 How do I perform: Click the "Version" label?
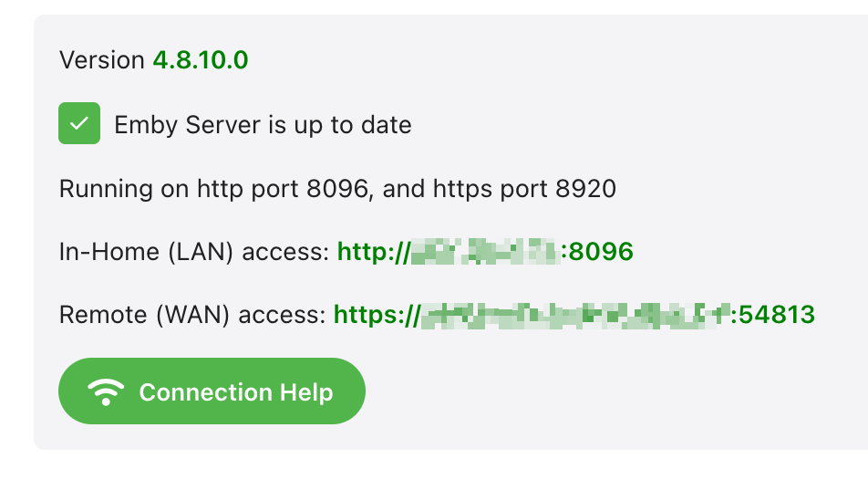pos(101,61)
